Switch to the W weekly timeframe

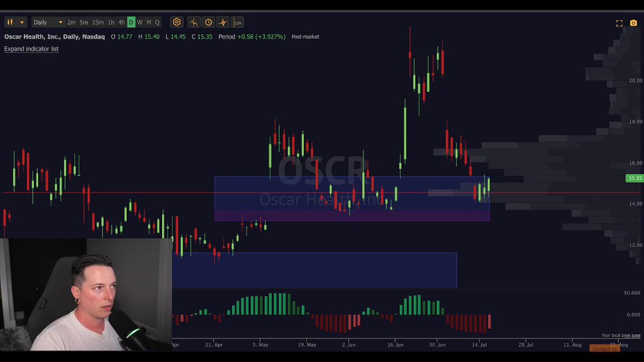coord(140,23)
